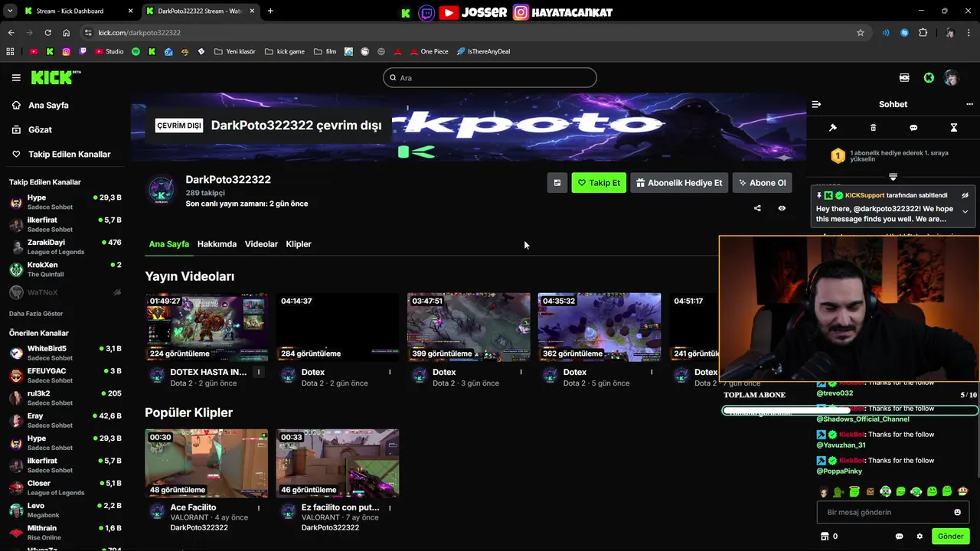Reload the browser page
The height and width of the screenshot is (551, 980).
pyautogui.click(x=47, y=33)
